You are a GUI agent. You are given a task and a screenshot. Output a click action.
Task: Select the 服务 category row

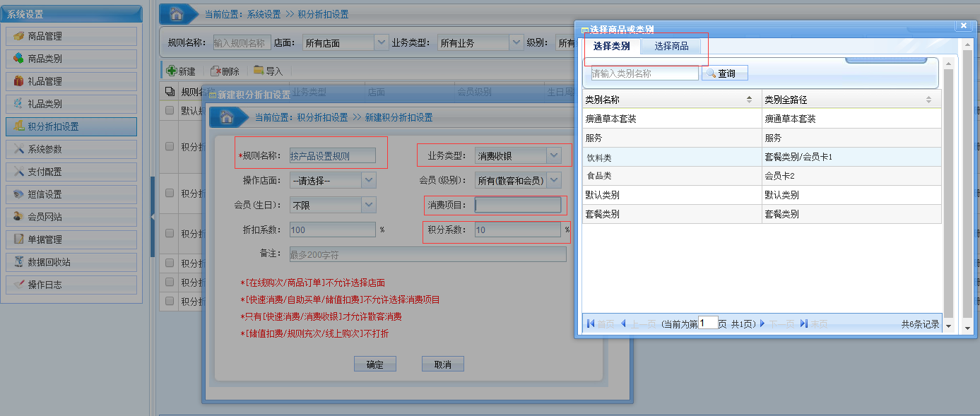pos(762,138)
